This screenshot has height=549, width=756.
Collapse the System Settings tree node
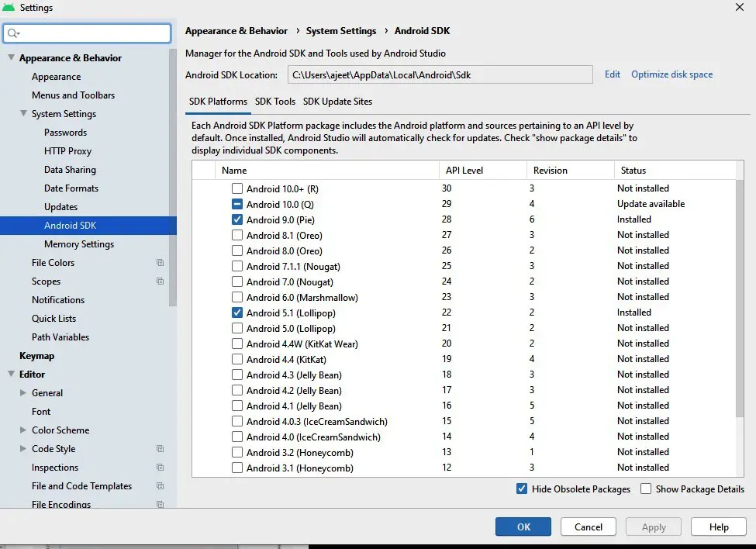pos(23,113)
